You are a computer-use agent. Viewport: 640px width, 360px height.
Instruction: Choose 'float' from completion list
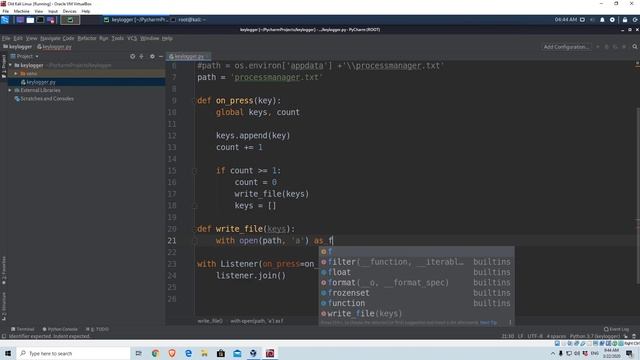[416, 272]
